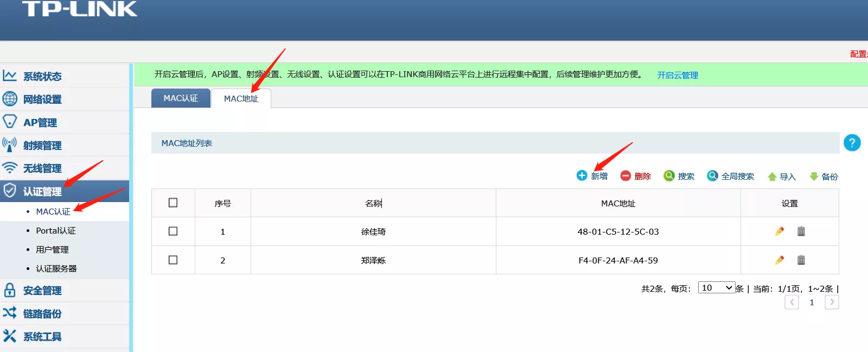Check the box for row 2 郑泽烁
The image size is (868, 352).
click(173, 260)
